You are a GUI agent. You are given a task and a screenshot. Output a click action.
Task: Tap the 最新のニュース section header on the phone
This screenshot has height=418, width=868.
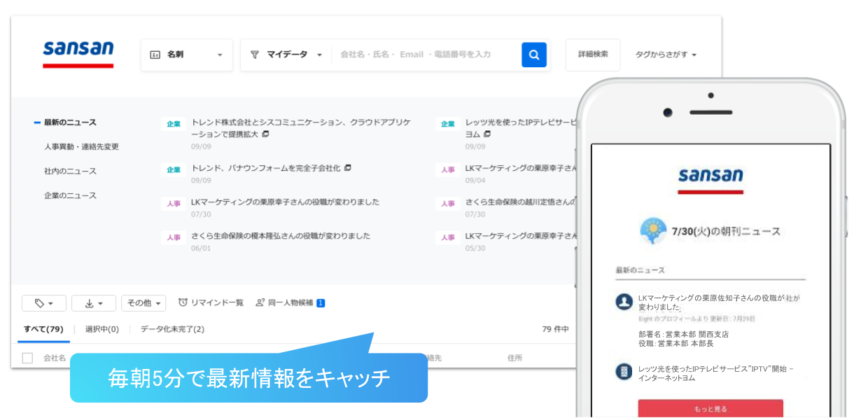640,270
